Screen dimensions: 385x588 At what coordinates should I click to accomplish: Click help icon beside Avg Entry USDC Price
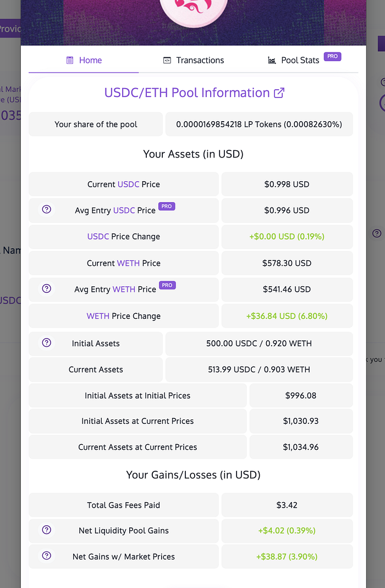(x=47, y=209)
